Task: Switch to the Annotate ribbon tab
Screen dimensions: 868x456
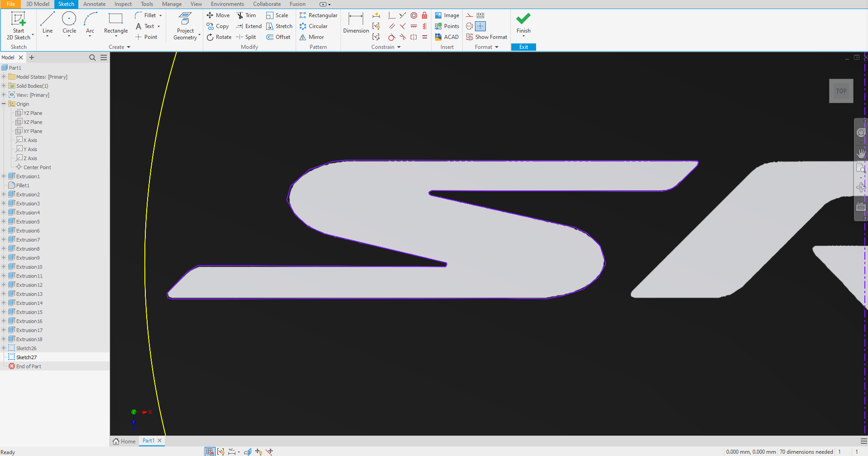Action: [94, 4]
